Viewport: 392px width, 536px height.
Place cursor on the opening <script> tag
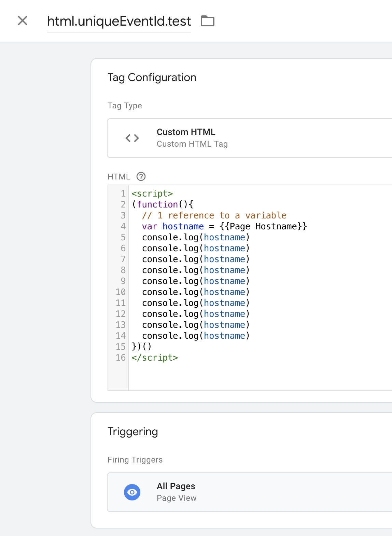(152, 193)
